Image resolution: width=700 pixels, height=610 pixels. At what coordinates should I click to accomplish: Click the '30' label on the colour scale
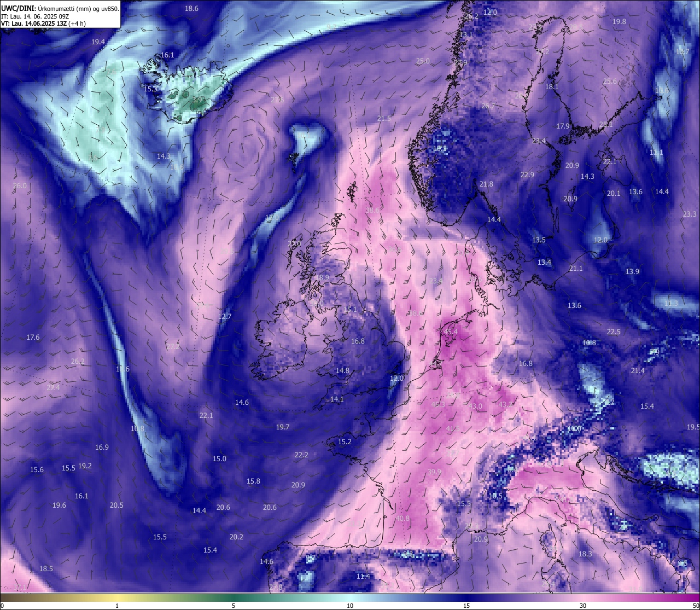[x=583, y=606]
